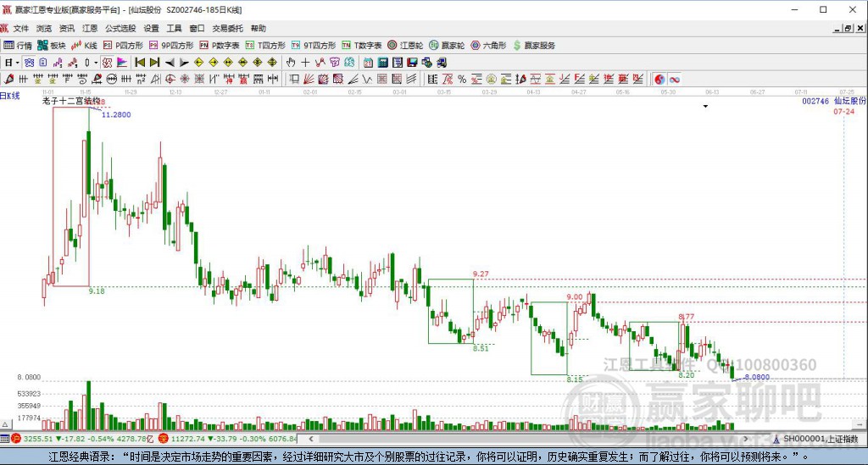Open the 公式选股 menu
The image size is (868, 465).
point(120,28)
